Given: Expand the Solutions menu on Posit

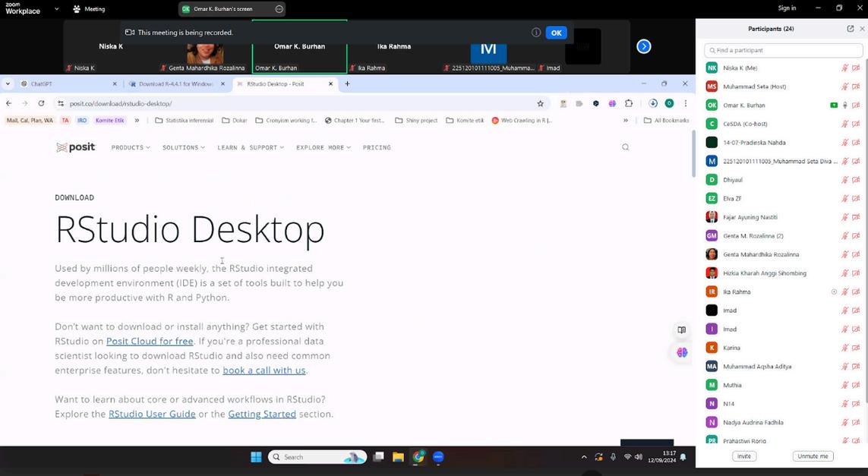Looking at the screenshot, I should [x=183, y=148].
